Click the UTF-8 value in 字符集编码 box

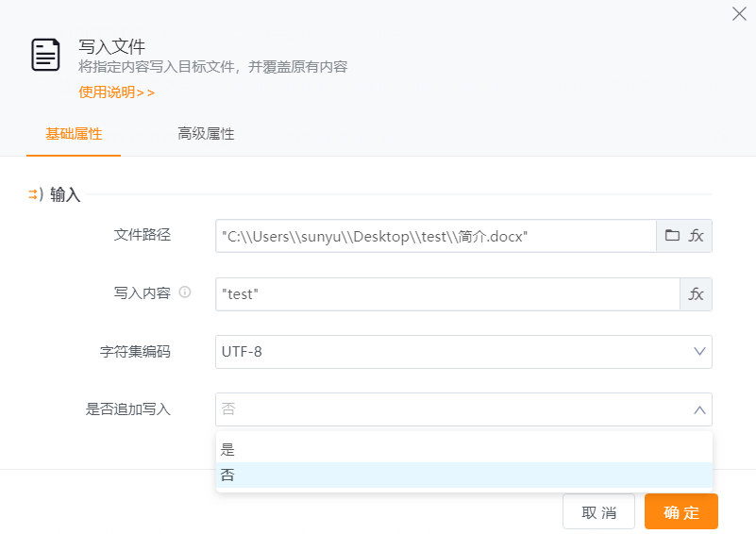pos(244,352)
